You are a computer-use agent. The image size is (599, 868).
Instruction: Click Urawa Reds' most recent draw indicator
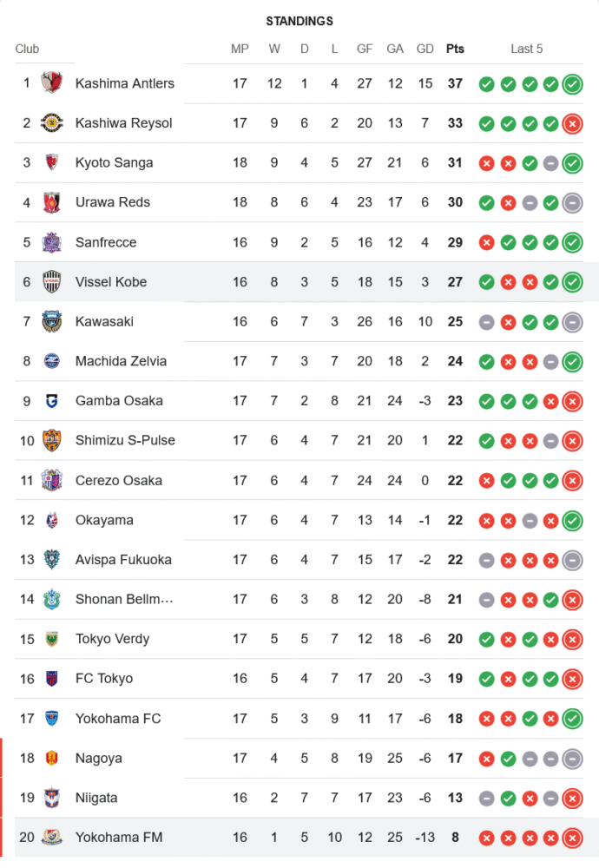coord(572,203)
